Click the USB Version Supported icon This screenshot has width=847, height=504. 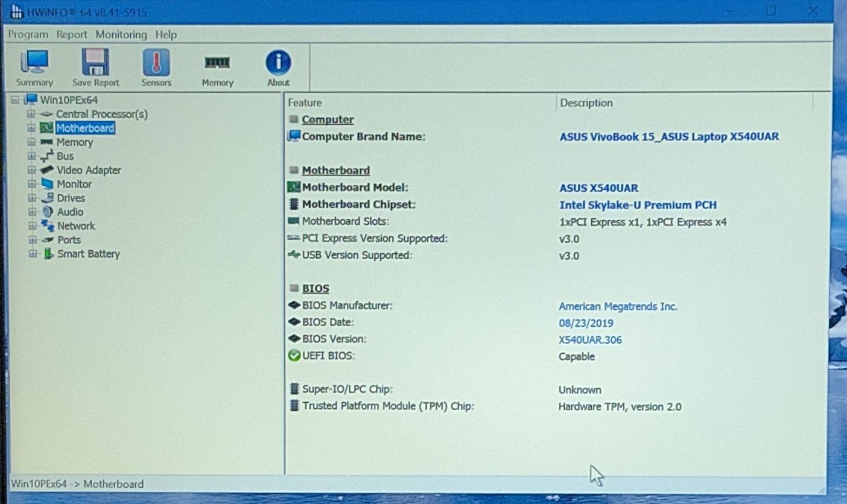(294, 255)
